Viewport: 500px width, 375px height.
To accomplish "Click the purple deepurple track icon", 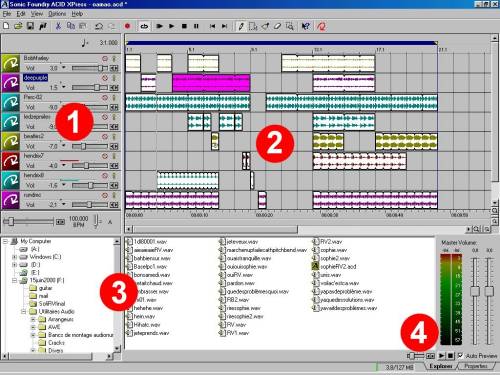I will point(11,83).
